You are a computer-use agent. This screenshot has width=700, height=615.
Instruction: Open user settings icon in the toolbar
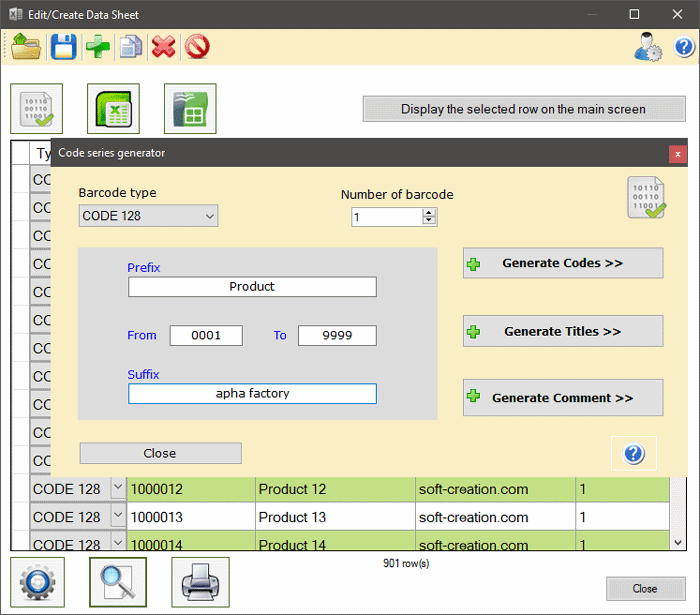point(648,46)
